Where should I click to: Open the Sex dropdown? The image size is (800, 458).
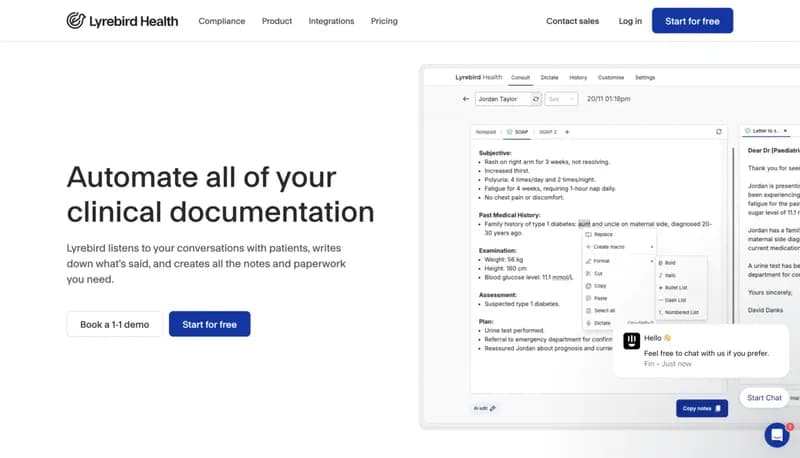pos(561,99)
